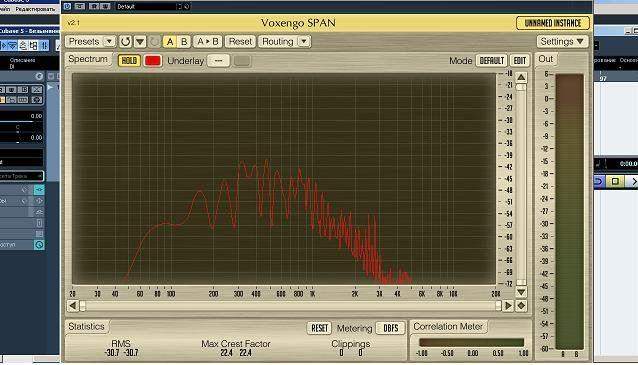Click the cyan clock icon in inspector
The width and height of the screenshot is (638, 365).
coord(39,245)
